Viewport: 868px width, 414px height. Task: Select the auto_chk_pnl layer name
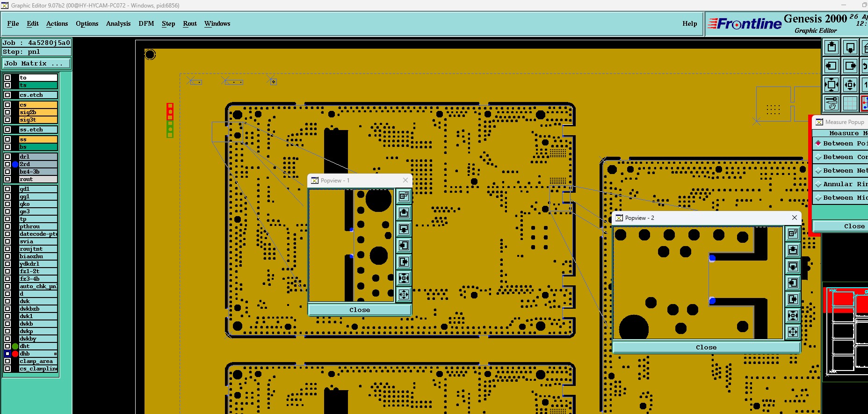pos(38,286)
